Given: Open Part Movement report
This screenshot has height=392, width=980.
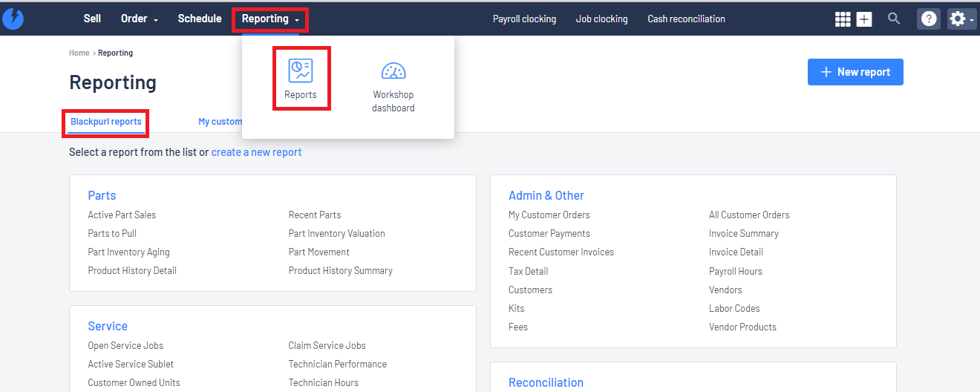Looking at the screenshot, I should (318, 252).
